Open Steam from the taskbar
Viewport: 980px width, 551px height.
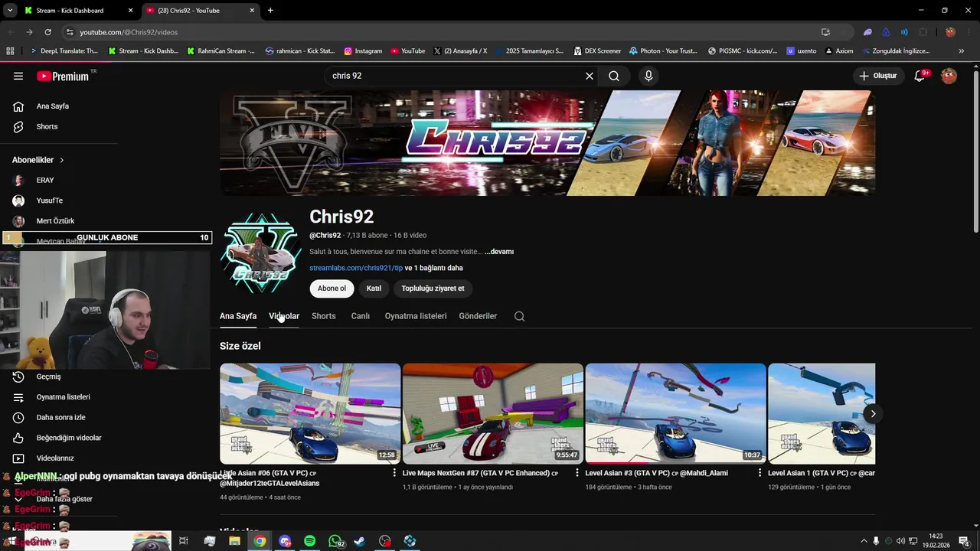click(x=360, y=541)
